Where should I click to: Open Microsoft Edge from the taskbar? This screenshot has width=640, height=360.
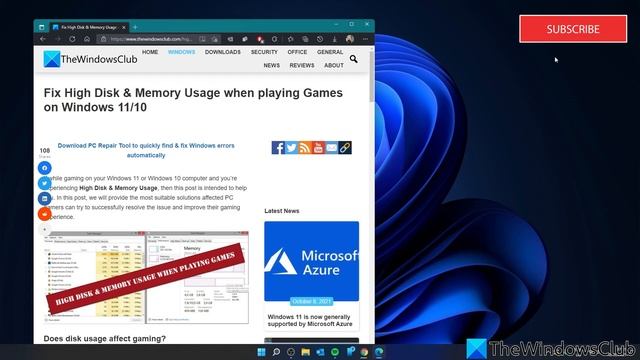(379, 352)
